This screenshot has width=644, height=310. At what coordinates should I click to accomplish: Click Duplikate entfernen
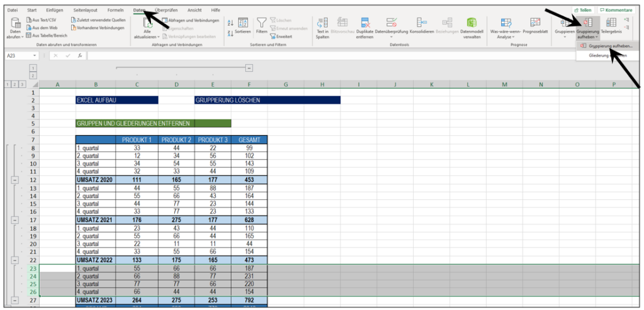(x=365, y=28)
